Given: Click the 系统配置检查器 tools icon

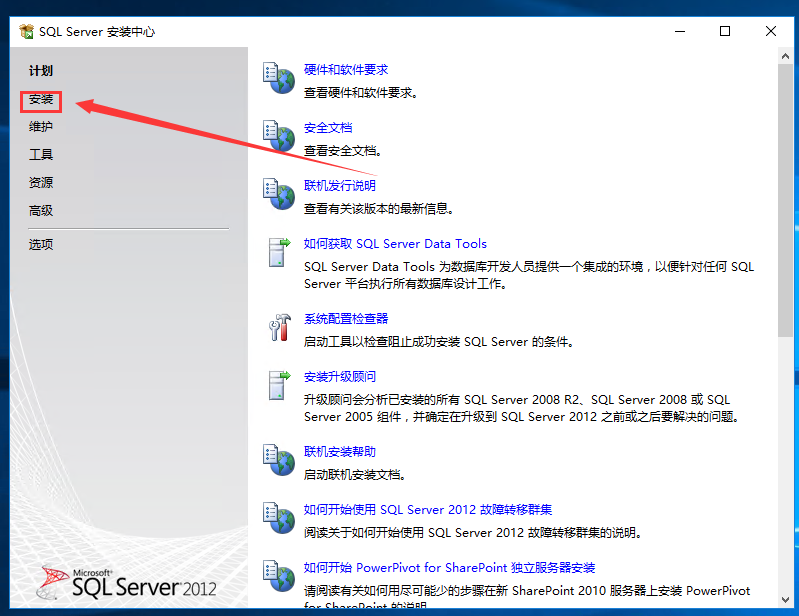Looking at the screenshot, I should 277,327.
